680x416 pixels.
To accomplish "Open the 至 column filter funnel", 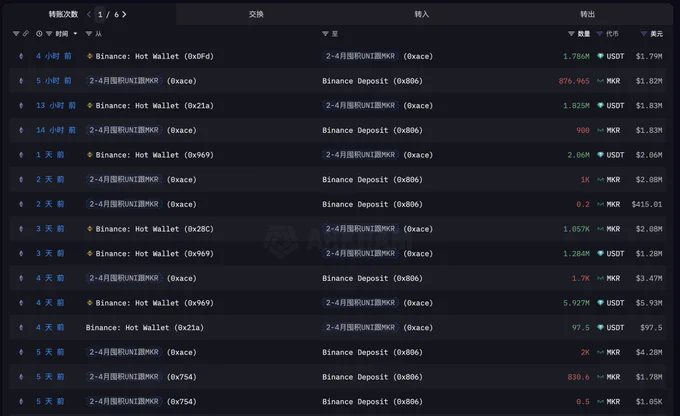I will (325, 33).
